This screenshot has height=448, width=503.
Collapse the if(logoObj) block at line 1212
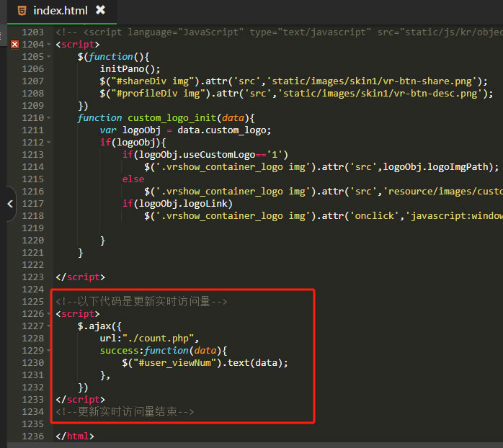click(x=48, y=143)
